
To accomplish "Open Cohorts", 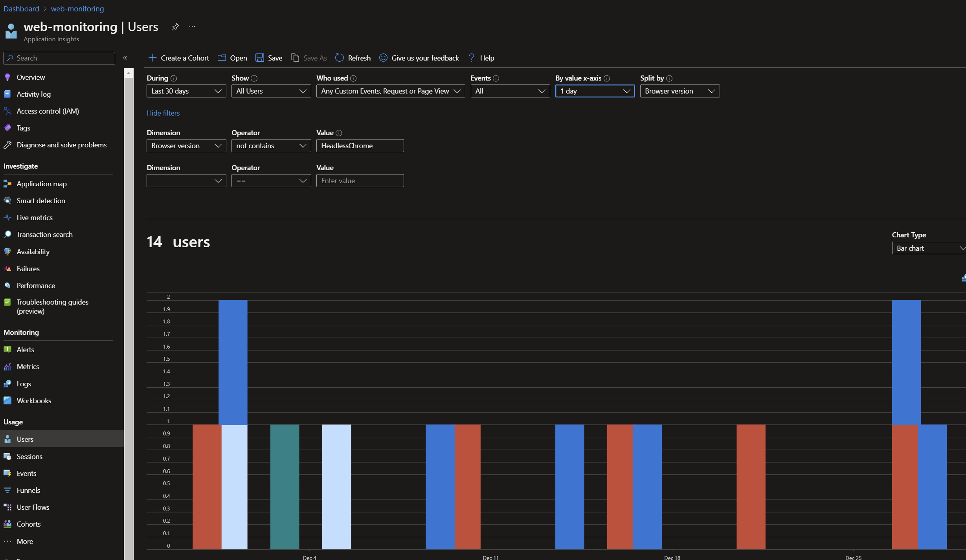I will [x=29, y=524].
